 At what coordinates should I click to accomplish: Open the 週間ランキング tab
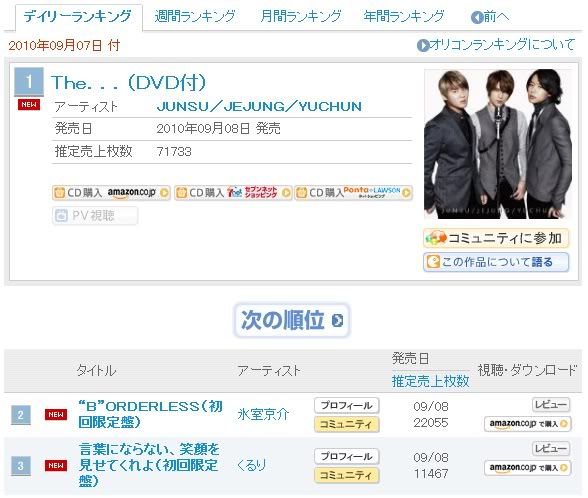coord(195,16)
